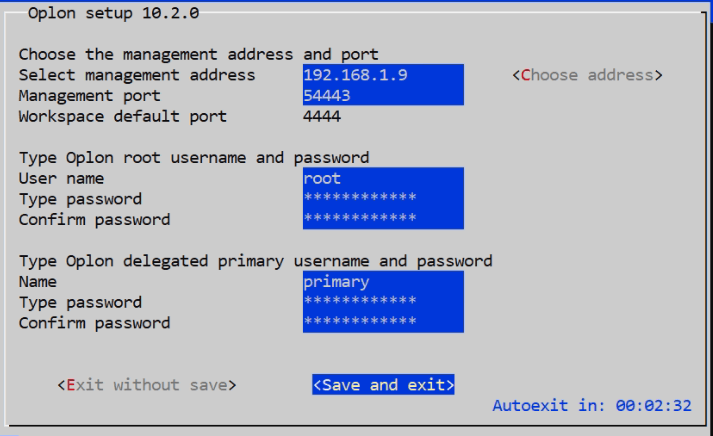Focus the root Confirm password field
713x436 pixels.
383,219
